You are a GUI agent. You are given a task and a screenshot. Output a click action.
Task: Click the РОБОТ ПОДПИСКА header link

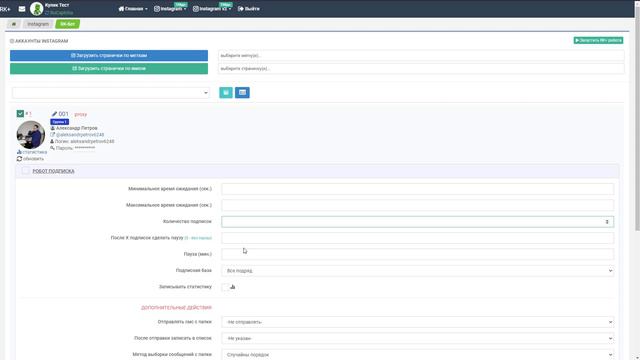(53, 171)
